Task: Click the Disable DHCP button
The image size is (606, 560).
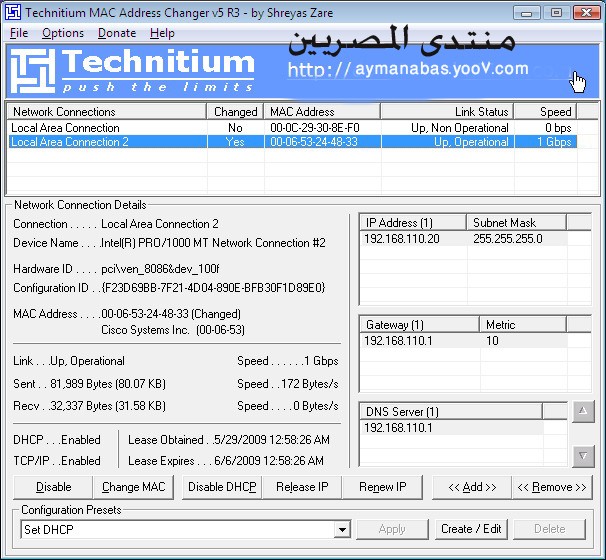Action: (222, 487)
